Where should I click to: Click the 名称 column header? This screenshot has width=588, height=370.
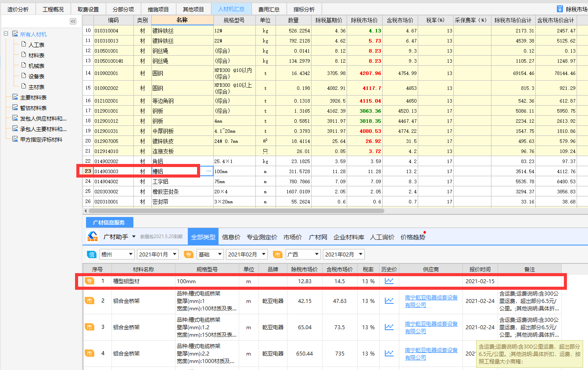pyautogui.click(x=183, y=20)
